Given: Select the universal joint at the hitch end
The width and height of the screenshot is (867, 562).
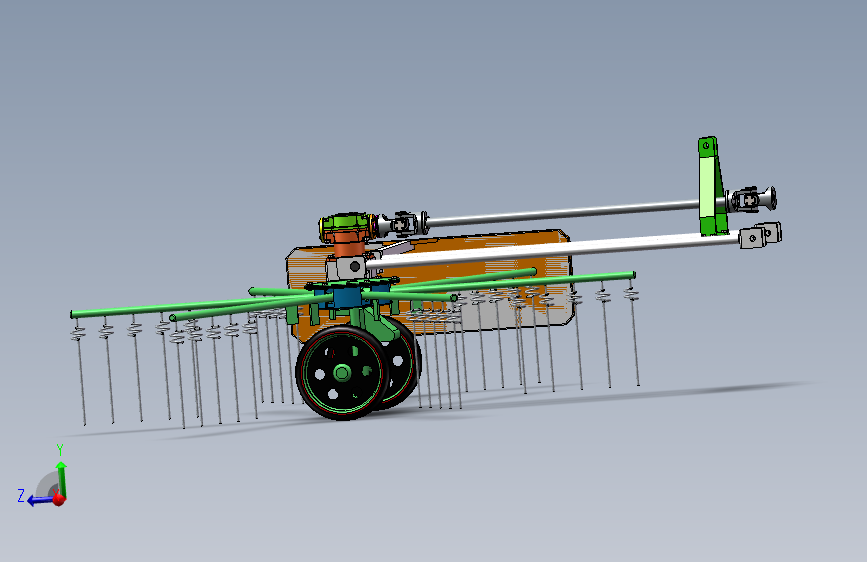Looking at the screenshot, I should [752, 200].
